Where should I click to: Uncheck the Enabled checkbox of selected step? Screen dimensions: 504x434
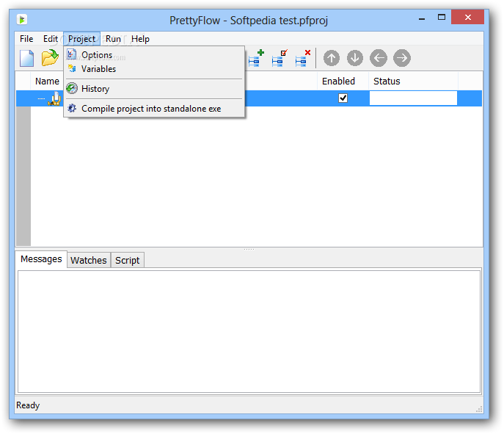tap(343, 98)
